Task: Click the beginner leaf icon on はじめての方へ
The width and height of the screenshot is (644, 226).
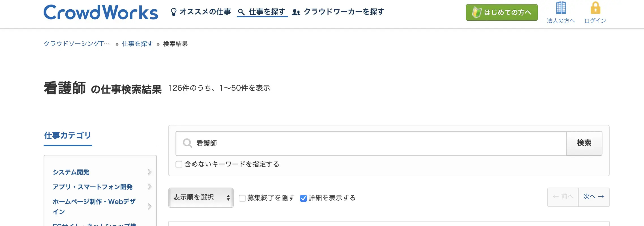Action: point(477,12)
